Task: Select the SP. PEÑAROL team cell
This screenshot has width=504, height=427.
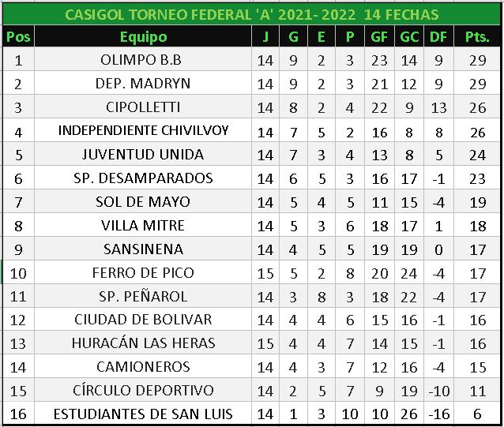Action: point(143,297)
